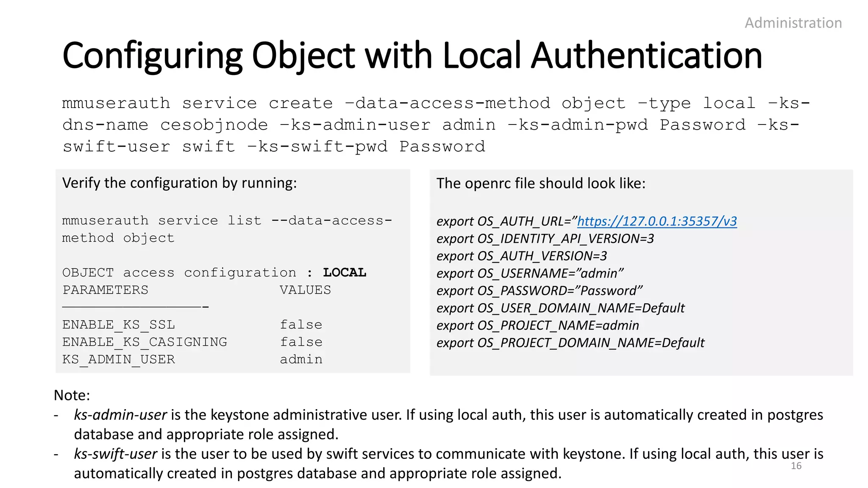Click 'The openrc file should look like:' text
The width and height of the screenshot is (868, 488).
[541, 183]
